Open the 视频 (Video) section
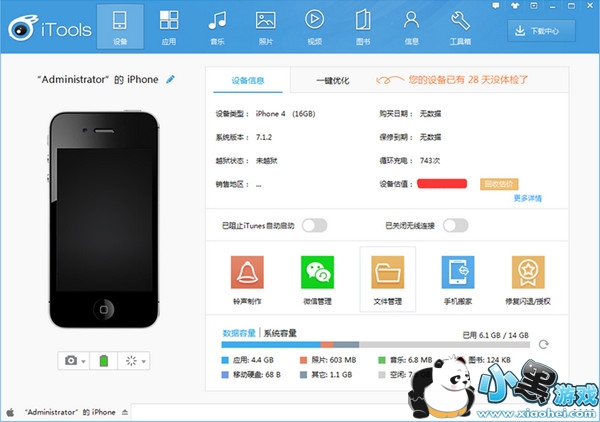The height and width of the screenshot is (422, 600). pyautogui.click(x=315, y=27)
